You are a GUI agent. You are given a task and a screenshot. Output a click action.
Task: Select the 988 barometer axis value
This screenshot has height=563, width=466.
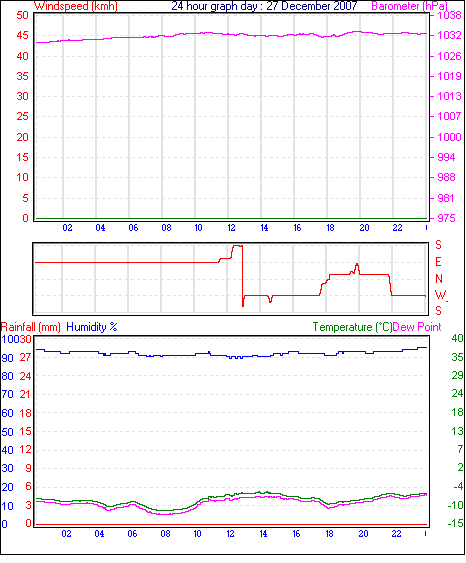(446, 177)
